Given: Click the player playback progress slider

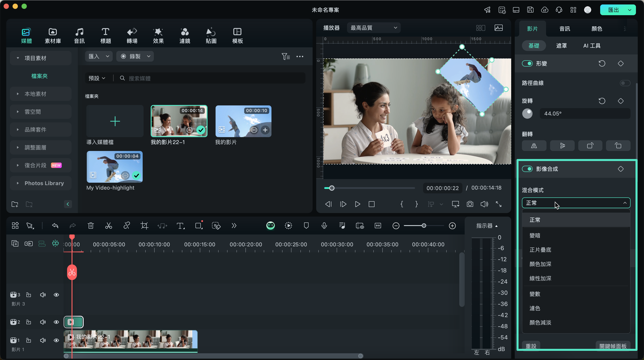Looking at the screenshot, I should [x=369, y=188].
